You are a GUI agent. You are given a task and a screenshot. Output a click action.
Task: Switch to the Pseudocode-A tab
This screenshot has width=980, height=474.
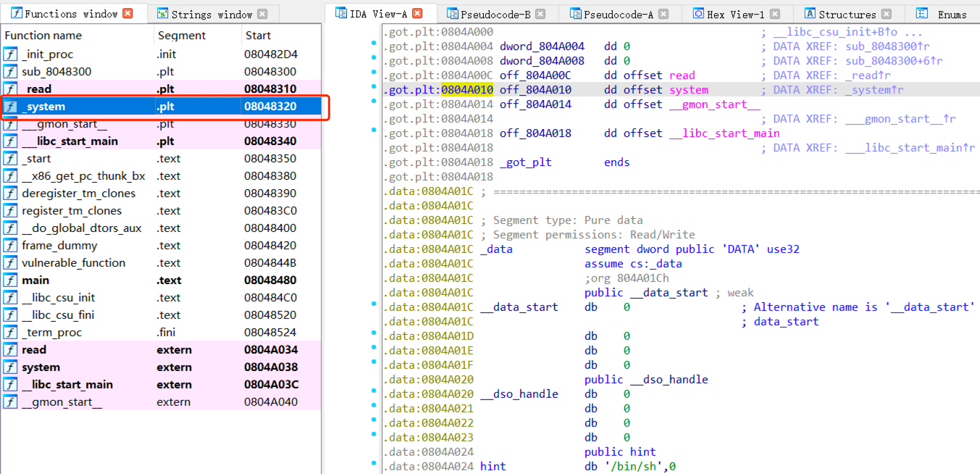pos(619,14)
